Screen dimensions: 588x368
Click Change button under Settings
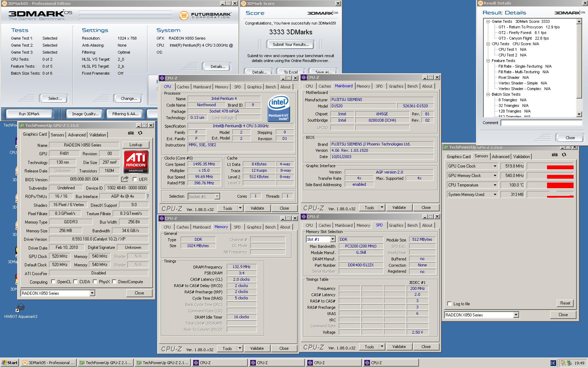(x=129, y=98)
